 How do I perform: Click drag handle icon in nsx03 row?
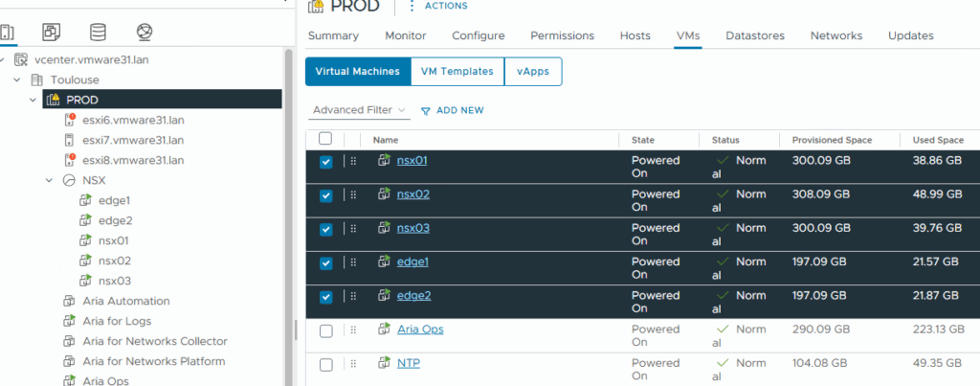[x=353, y=228]
